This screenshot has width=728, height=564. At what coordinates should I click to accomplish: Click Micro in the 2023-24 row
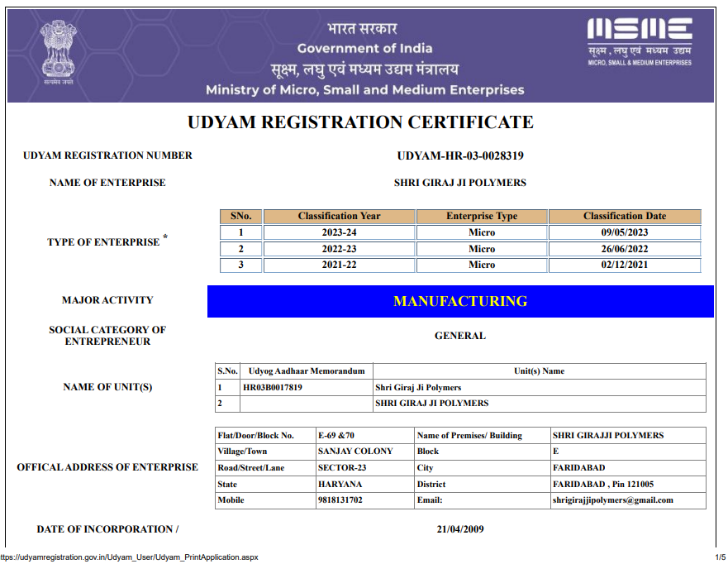[482, 232]
